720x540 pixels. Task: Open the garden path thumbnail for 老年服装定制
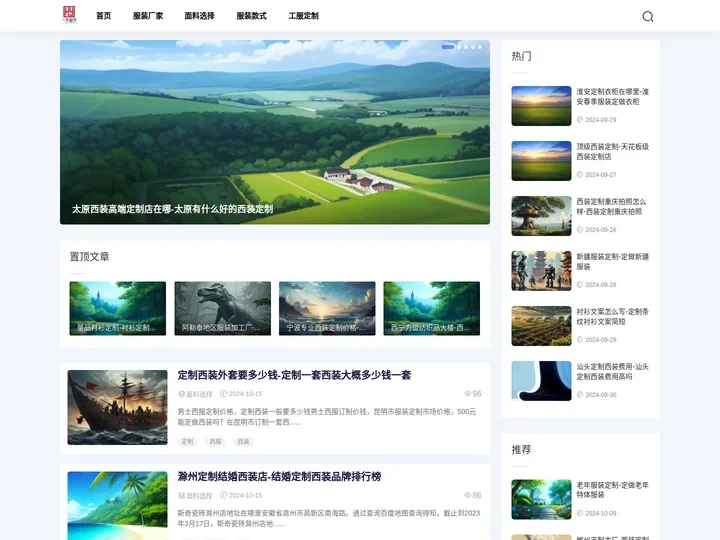click(541, 500)
